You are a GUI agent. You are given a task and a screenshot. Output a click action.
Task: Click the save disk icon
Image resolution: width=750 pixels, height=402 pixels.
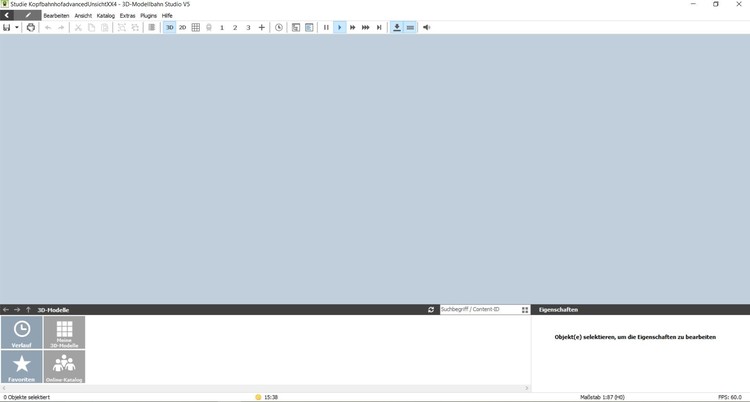pyautogui.click(x=7, y=28)
